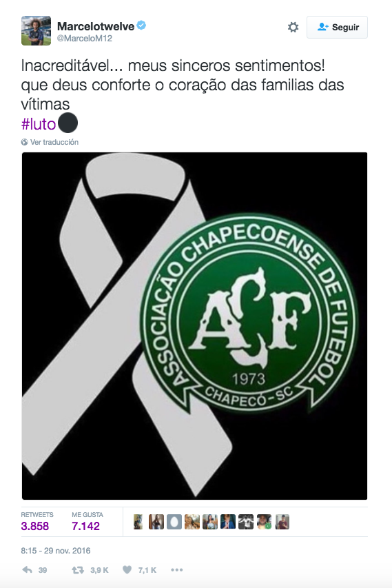Open the first liker avatar thumbnail

click(x=138, y=522)
